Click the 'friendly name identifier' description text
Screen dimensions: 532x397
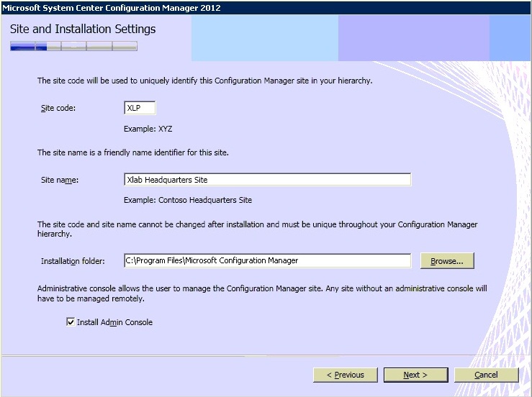pos(133,152)
